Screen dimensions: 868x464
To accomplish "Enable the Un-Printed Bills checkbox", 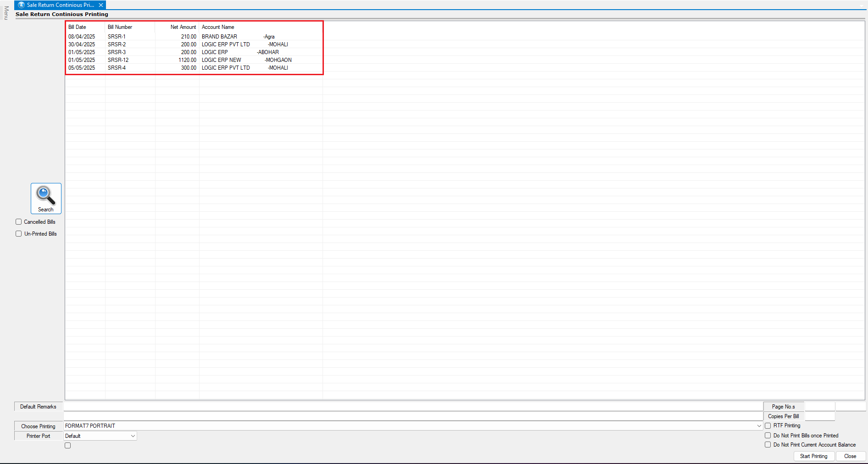I will (19, 234).
